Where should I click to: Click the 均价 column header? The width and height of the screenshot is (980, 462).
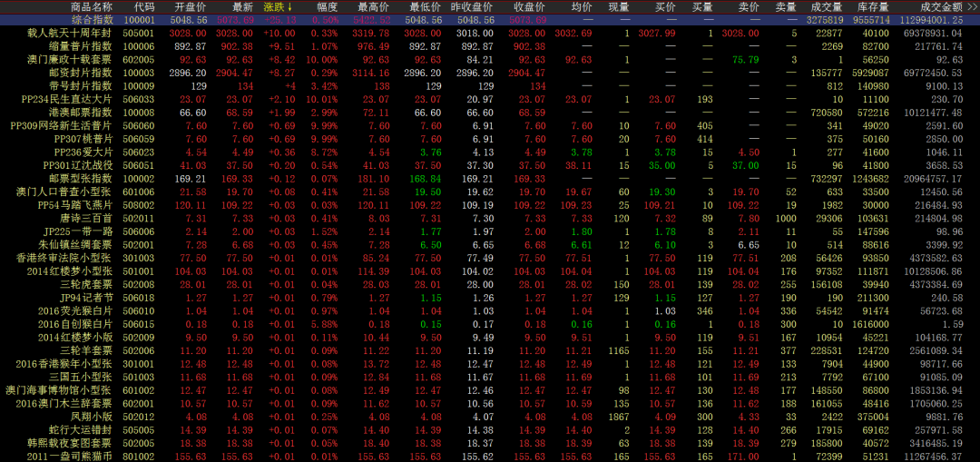[582, 7]
